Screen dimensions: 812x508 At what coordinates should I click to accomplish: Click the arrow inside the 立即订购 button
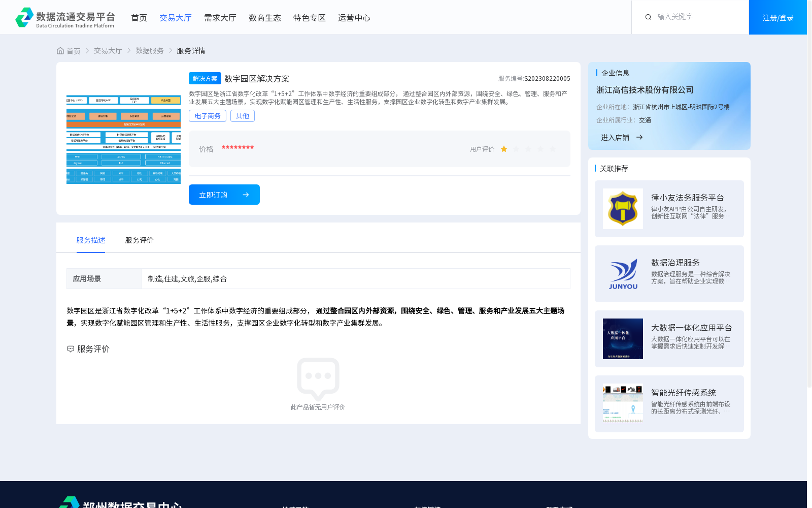[x=246, y=195]
